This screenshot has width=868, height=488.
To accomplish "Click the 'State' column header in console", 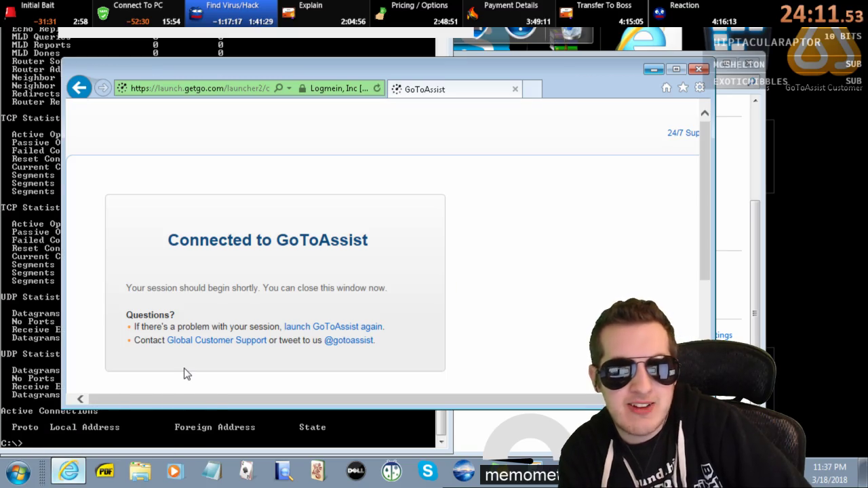I will [313, 427].
